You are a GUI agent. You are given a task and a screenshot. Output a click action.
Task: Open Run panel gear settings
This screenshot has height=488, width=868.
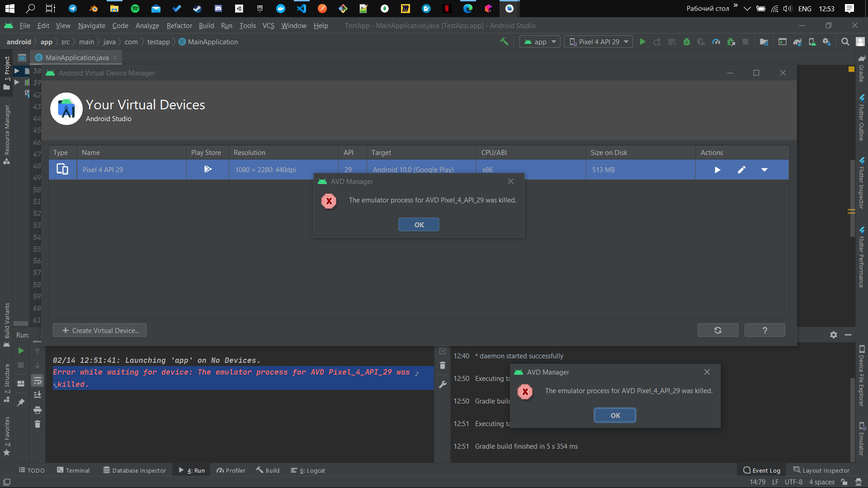834,335
